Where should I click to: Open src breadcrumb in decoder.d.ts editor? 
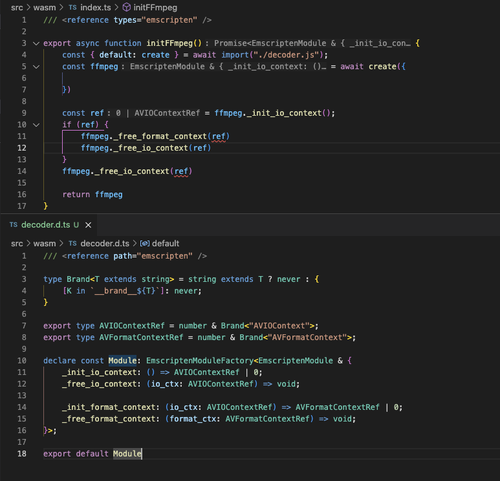tap(17, 244)
